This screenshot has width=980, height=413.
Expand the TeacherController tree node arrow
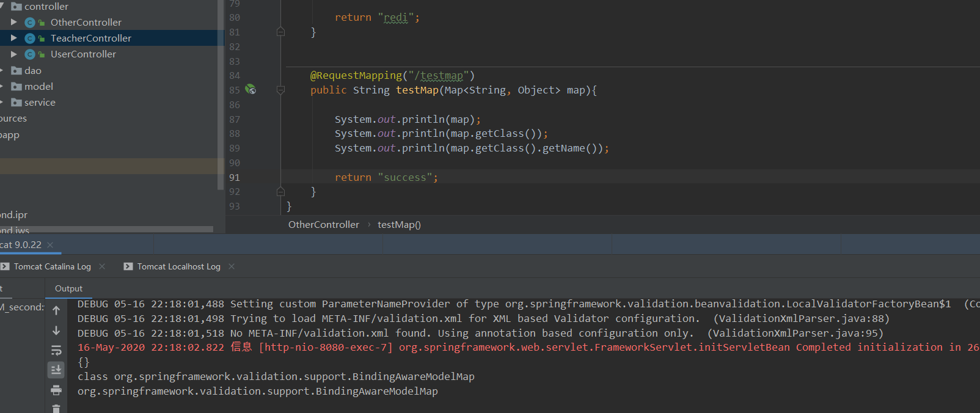point(14,38)
